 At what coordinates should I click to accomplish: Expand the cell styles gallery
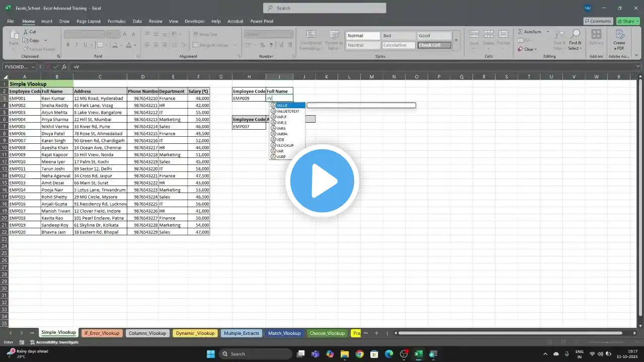(x=456, y=40)
